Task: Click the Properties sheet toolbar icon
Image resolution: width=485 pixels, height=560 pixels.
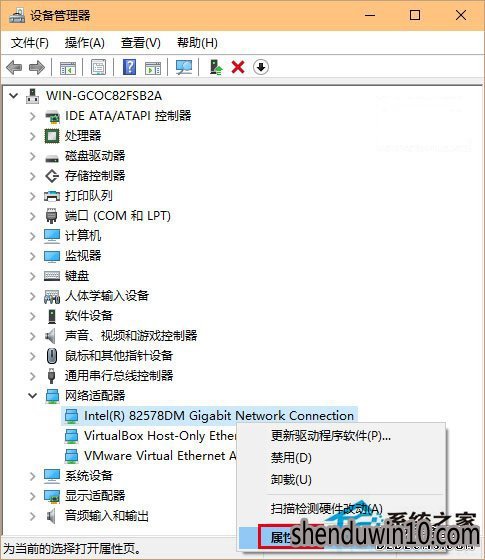Action: pos(99,67)
